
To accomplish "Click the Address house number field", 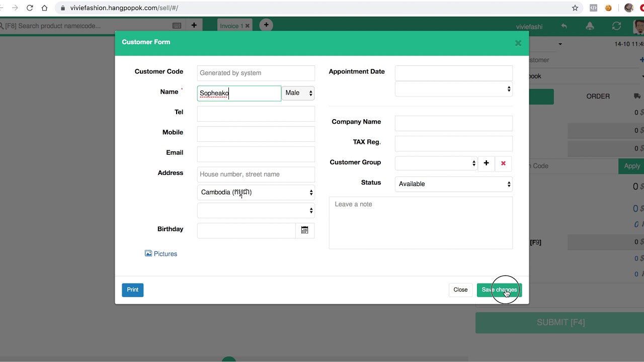I will [x=256, y=174].
